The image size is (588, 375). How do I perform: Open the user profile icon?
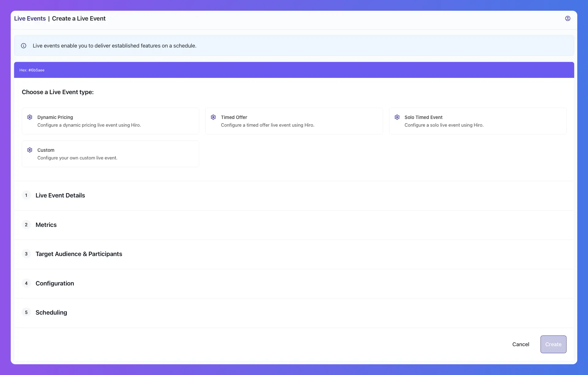pyautogui.click(x=567, y=18)
